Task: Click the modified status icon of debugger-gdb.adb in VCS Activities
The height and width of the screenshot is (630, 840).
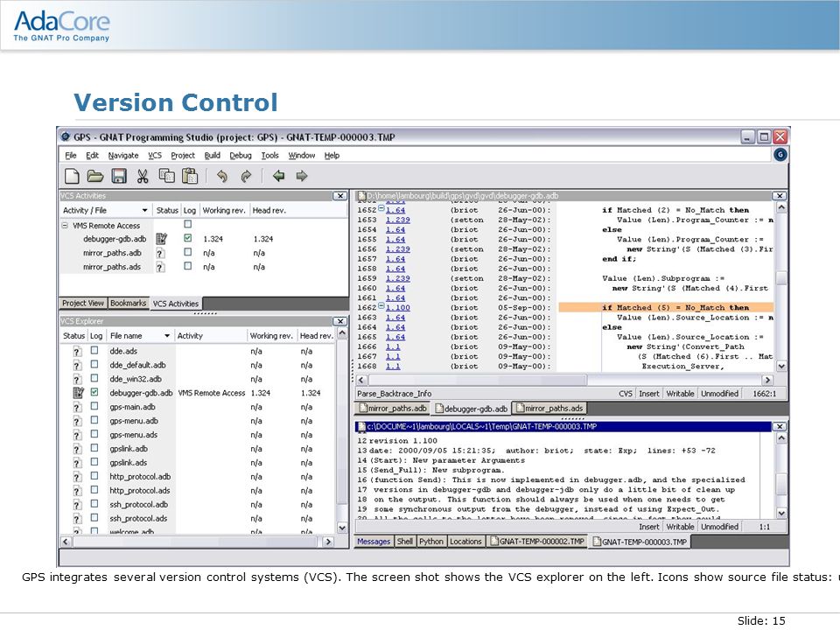Action: click(161, 239)
